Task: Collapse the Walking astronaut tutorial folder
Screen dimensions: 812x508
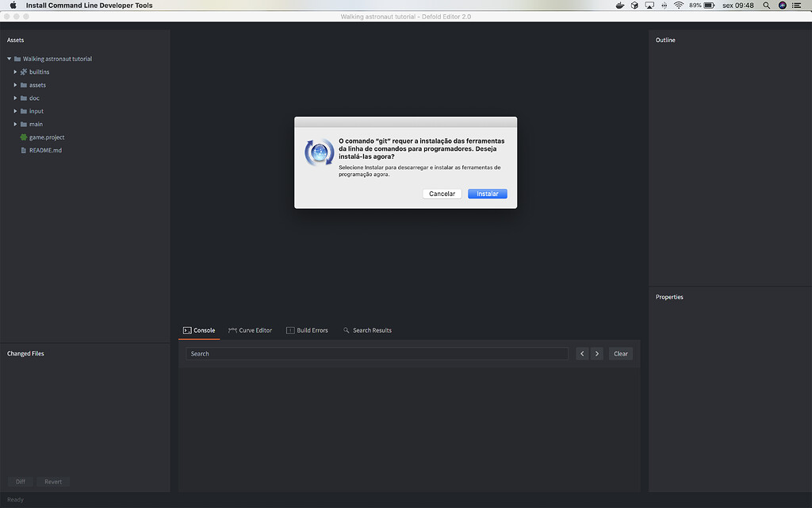Action: pyautogui.click(x=8, y=58)
